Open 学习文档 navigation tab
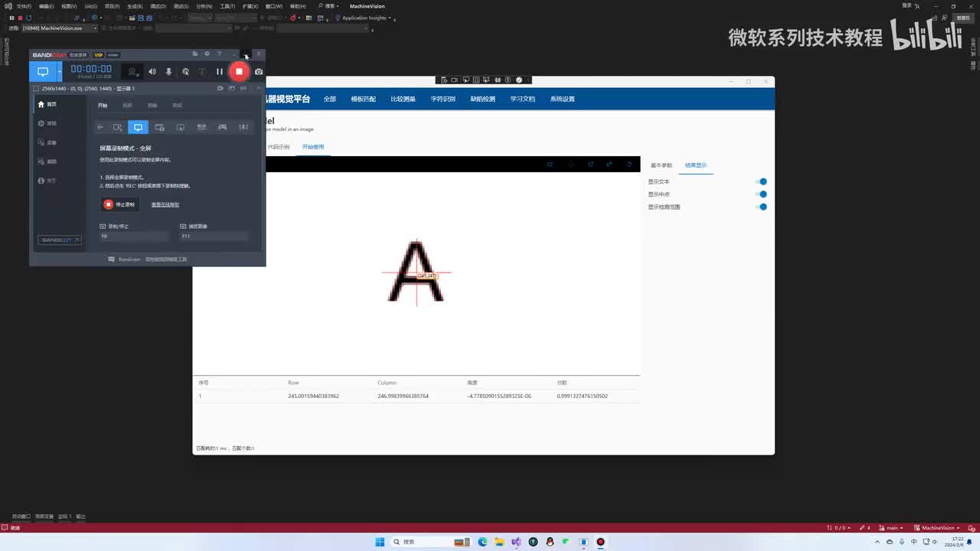 [x=523, y=99]
